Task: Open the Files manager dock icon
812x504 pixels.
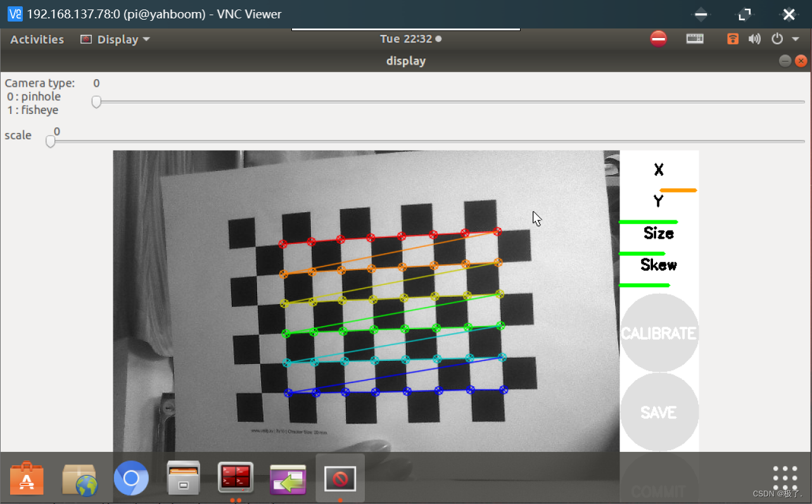Action: (184, 478)
